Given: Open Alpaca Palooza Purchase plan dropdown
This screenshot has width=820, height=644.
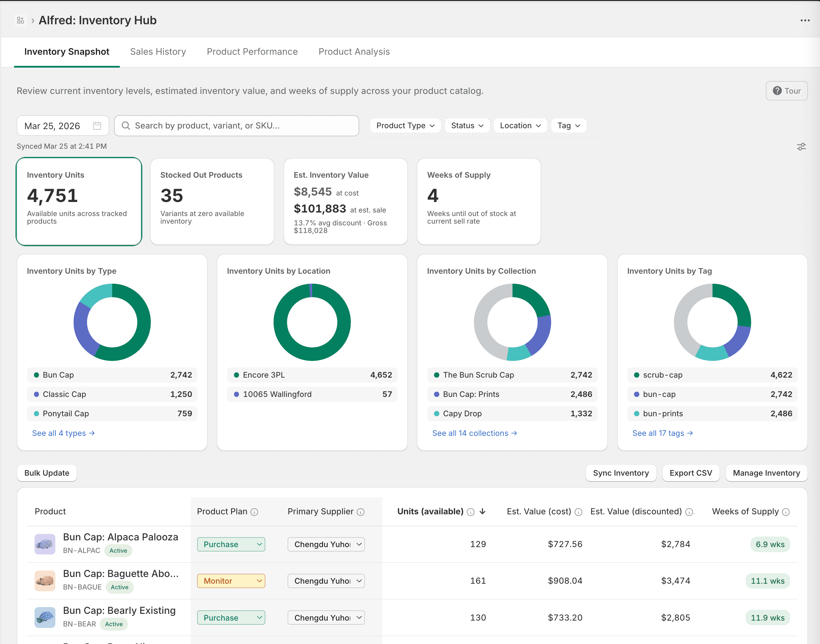Looking at the screenshot, I should [231, 544].
